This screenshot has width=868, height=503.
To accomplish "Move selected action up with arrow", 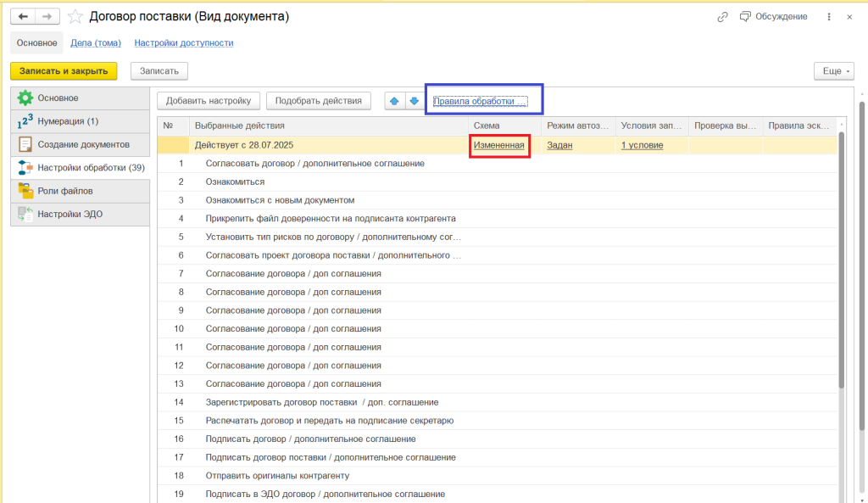I will pyautogui.click(x=394, y=101).
